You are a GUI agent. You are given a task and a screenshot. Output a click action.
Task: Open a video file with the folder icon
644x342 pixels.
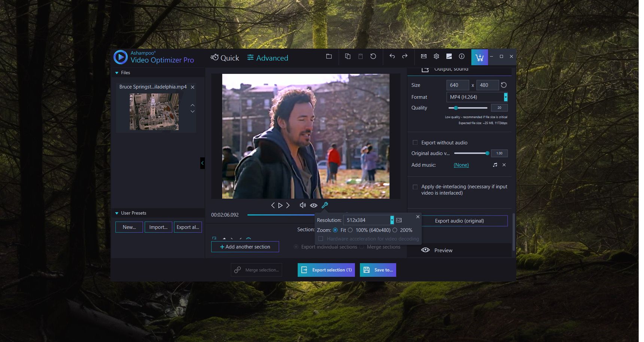click(329, 56)
